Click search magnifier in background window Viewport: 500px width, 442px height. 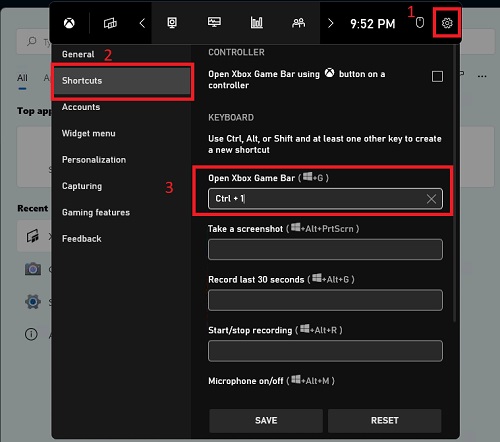point(32,41)
